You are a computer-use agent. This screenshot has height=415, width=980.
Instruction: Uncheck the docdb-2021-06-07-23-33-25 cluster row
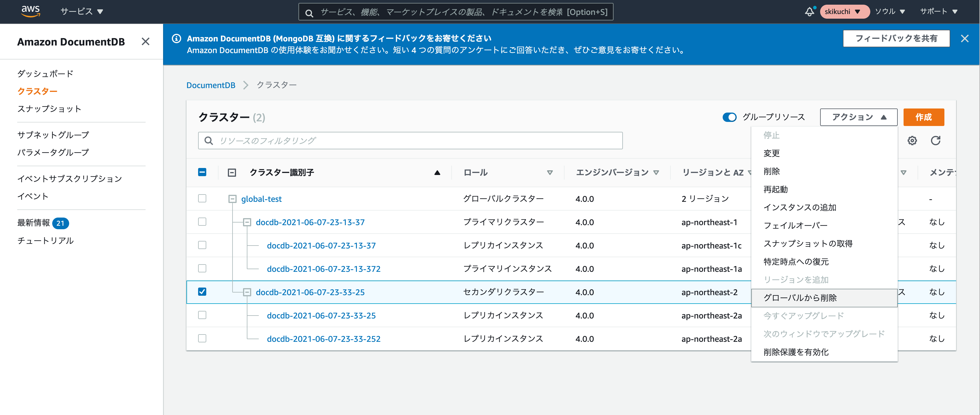point(202,292)
